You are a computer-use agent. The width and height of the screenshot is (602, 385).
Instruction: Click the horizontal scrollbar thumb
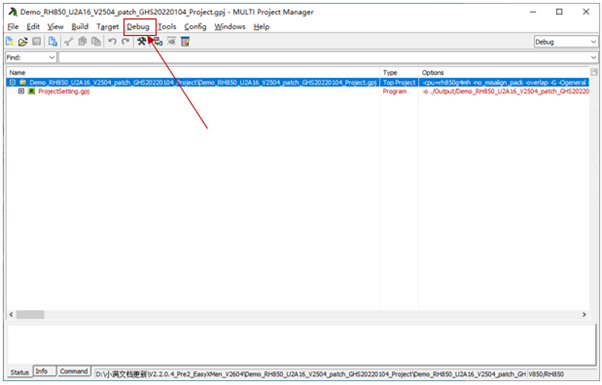[30, 315]
